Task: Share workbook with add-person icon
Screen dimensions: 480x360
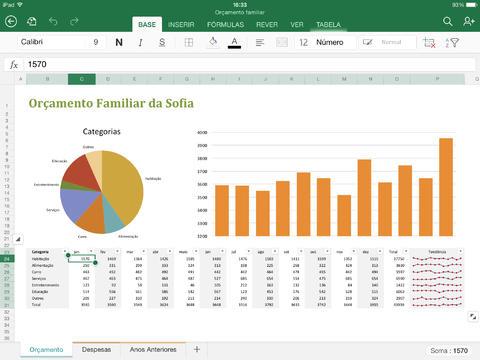Action: coord(469,22)
